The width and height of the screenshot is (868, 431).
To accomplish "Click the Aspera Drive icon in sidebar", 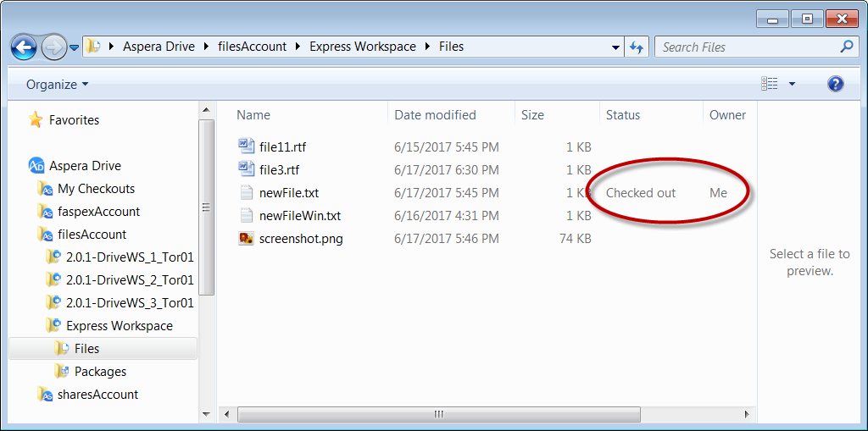I will [x=36, y=166].
